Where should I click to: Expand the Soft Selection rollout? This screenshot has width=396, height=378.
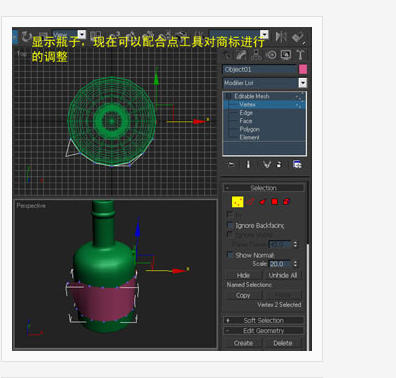pyautogui.click(x=264, y=320)
